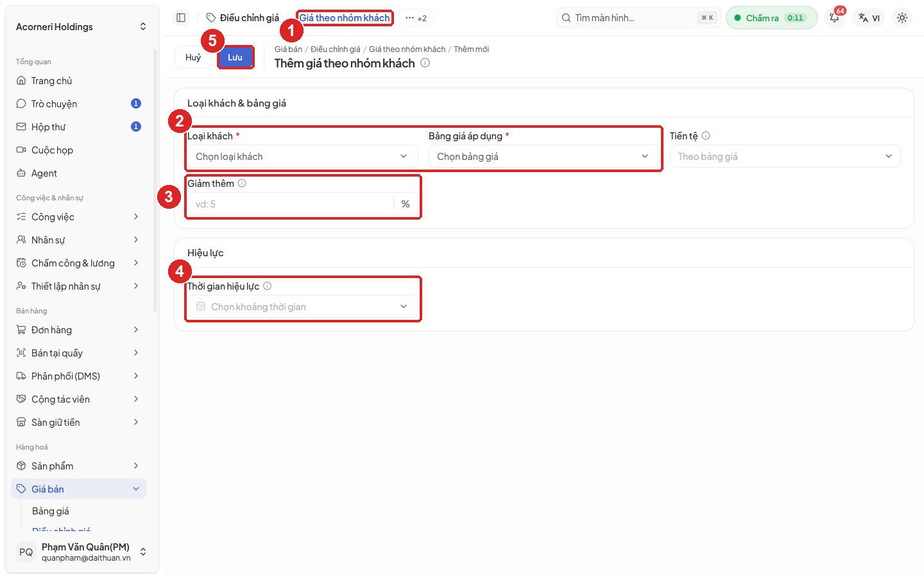Open Chọn bảng giá dropdown
The image size is (924, 578).
pos(543,156)
